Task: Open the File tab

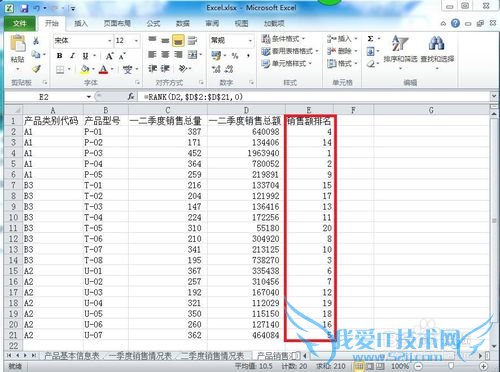Action: pyautogui.click(x=20, y=23)
